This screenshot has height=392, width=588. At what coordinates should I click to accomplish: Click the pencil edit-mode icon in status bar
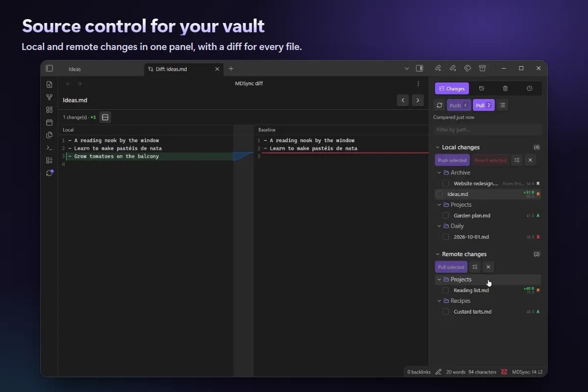(x=439, y=372)
